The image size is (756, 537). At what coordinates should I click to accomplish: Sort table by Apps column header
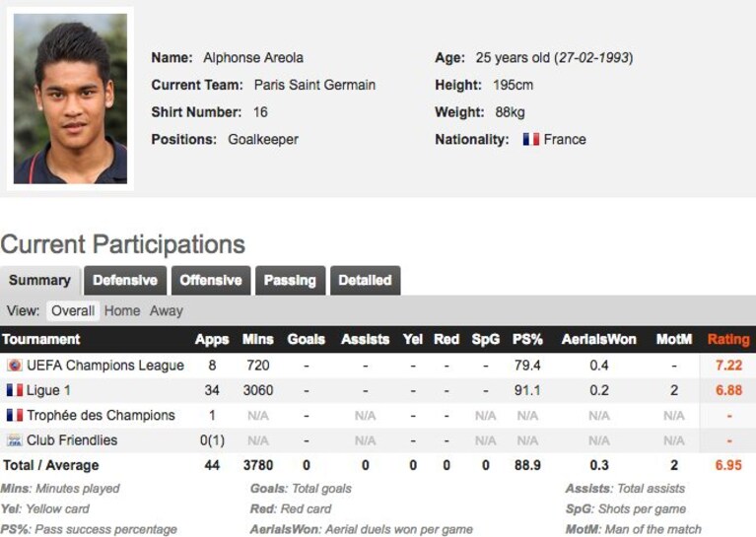pyautogui.click(x=212, y=339)
